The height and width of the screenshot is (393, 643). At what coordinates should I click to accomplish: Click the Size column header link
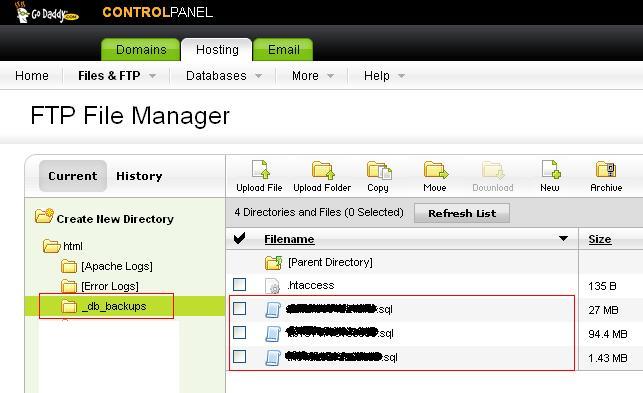[600, 239]
